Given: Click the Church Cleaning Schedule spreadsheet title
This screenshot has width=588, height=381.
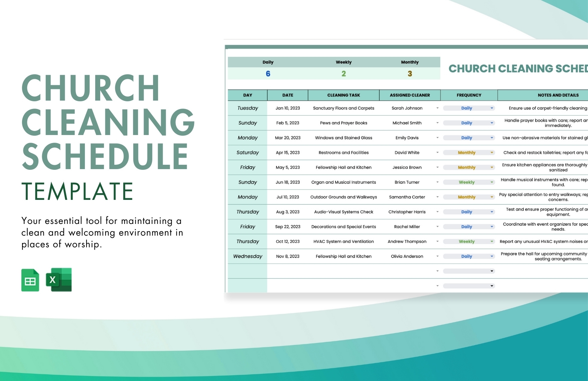Looking at the screenshot, I should point(518,69).
